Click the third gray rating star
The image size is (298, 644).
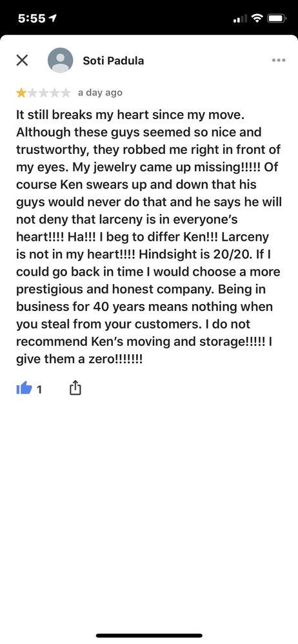click(x=43, y=93)
